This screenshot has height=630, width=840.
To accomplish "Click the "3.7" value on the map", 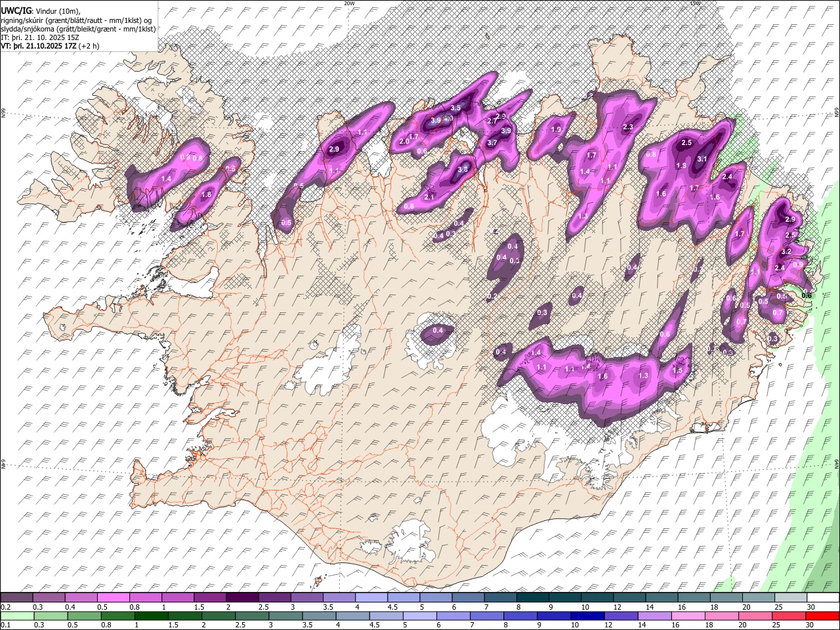I will coord(492,142).
